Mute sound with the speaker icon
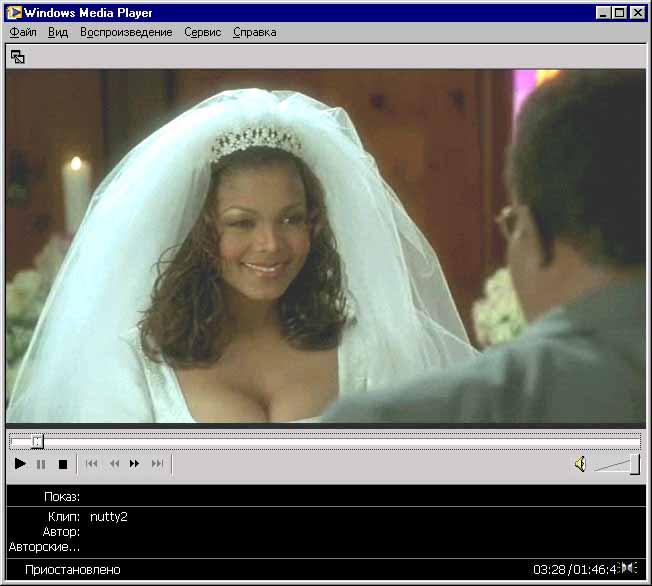The width and height of the screenshot is (652, 586). pyautogui.click(x=580, y=464)
